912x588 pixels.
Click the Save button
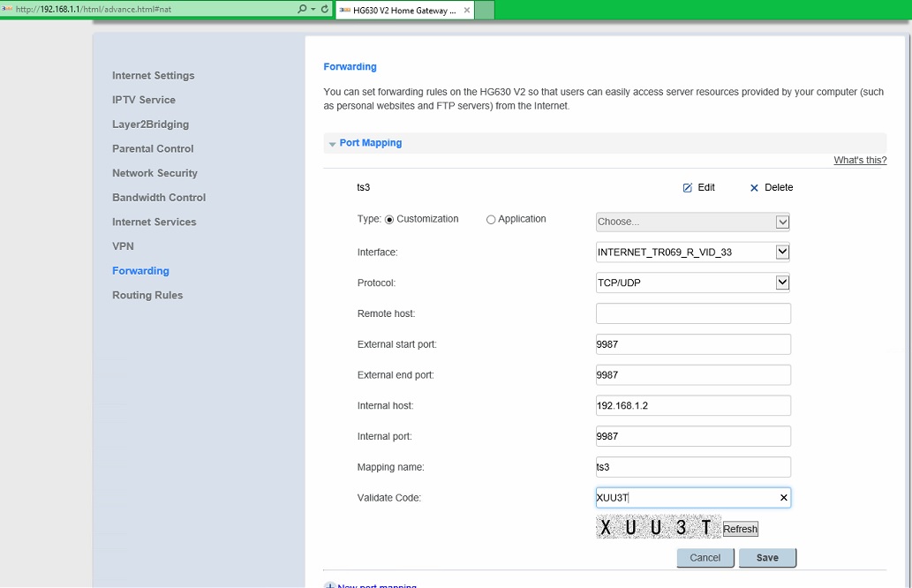(767, 558)
